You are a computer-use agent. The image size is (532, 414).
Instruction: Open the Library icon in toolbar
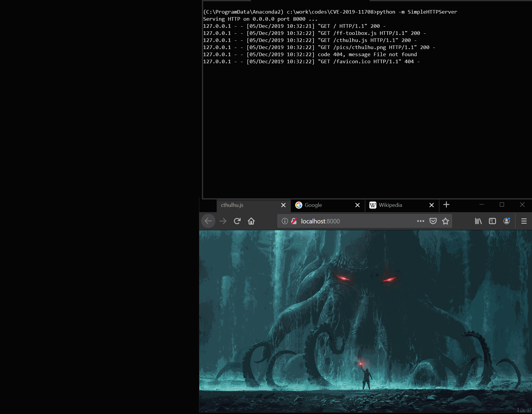pos(478,221)
